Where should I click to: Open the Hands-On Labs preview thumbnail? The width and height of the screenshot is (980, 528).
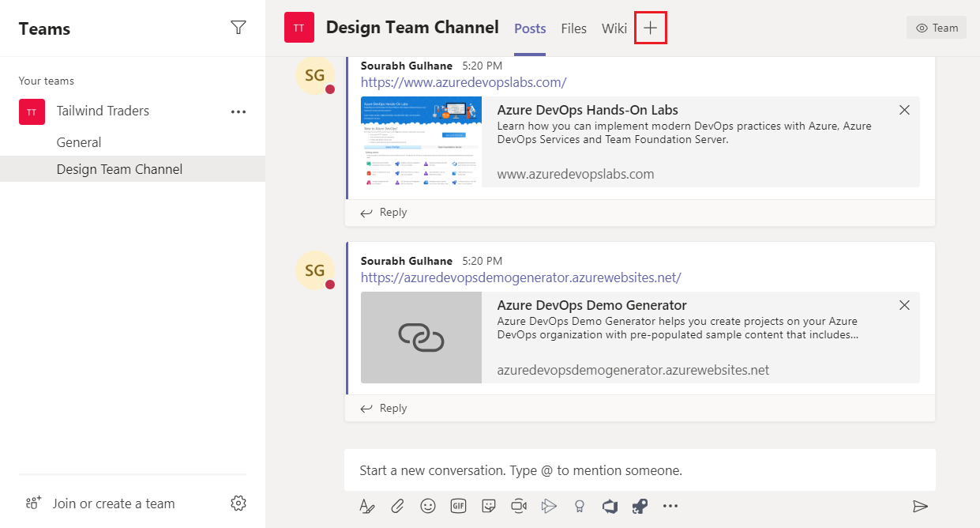pyautogui.click(x=421, y=142)
